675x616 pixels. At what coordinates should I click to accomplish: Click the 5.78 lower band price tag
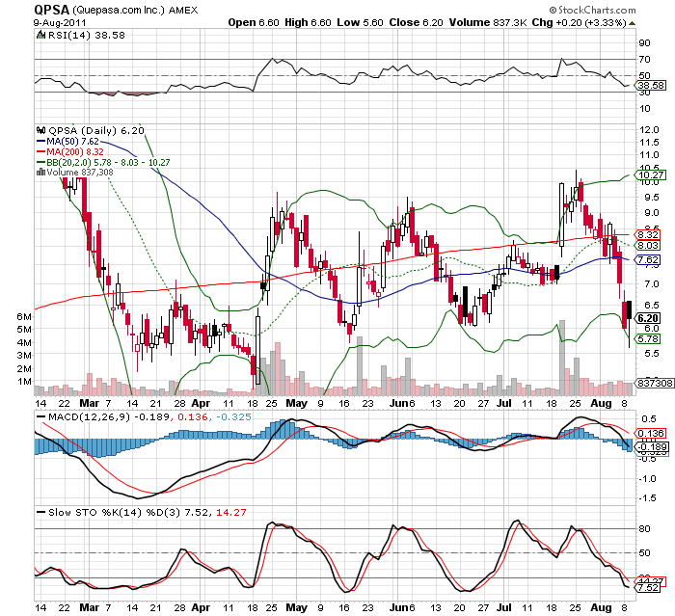647,338
